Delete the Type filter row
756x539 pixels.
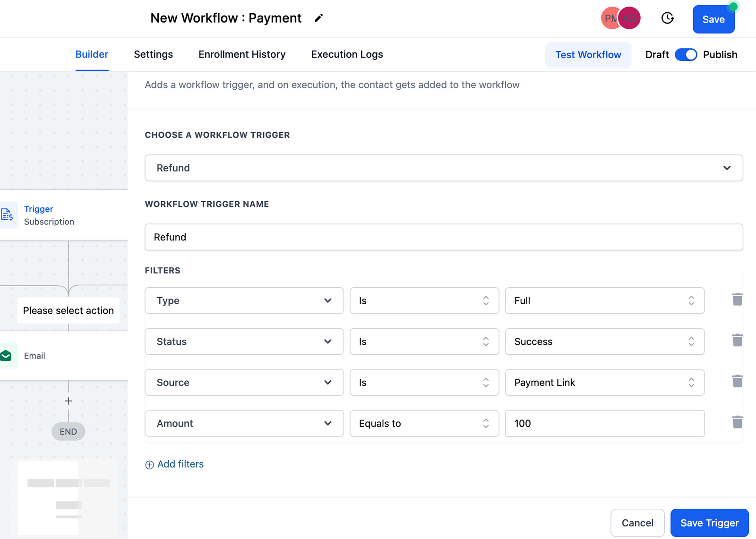point(737,299)
